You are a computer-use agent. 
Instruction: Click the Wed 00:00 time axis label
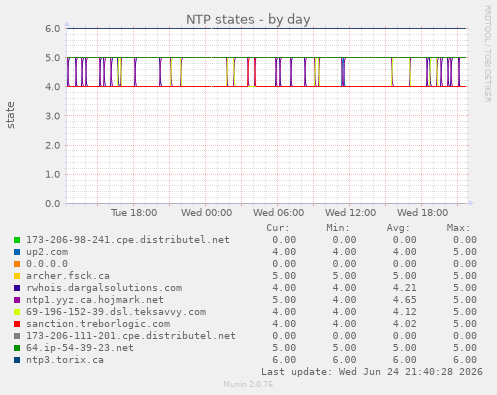click(x=207, y=213)
